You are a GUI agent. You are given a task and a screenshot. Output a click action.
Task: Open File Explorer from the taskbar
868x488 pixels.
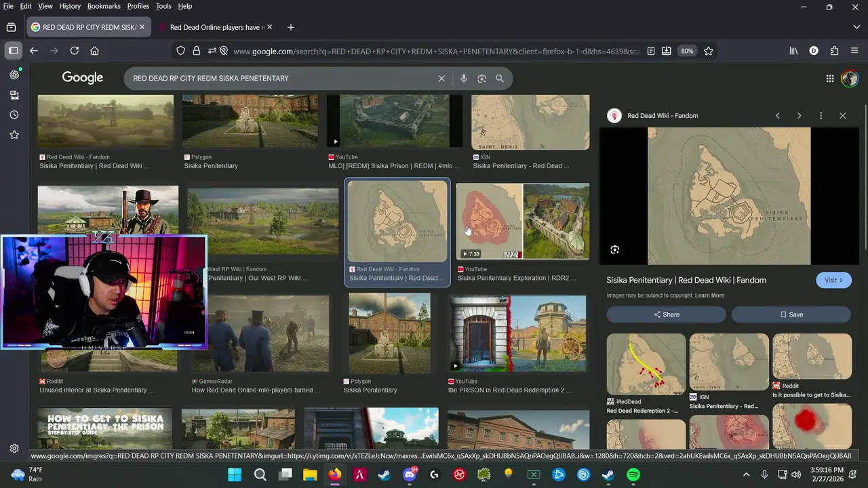coord(310,474)
